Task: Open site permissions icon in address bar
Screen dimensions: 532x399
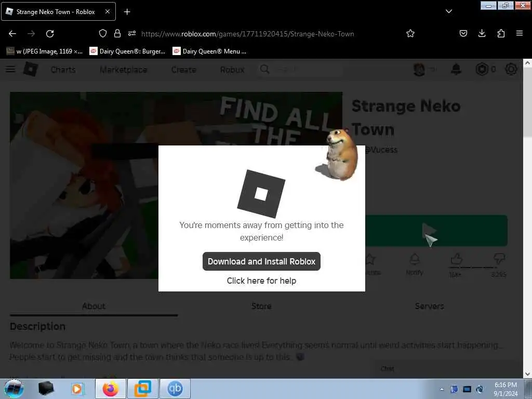Action: tap(132, 33)
